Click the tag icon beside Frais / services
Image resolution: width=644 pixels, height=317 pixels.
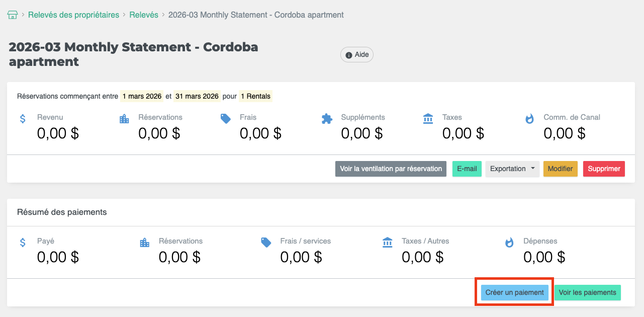pos(266,243)
